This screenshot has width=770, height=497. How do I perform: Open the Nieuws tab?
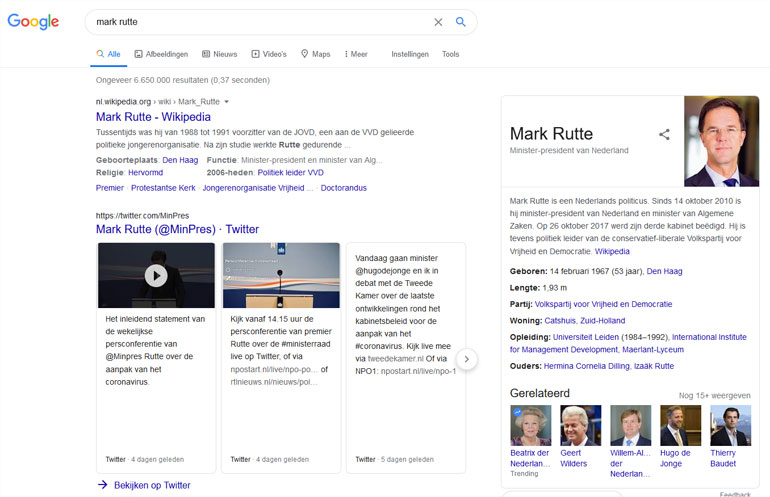click(x=220, y=54)
